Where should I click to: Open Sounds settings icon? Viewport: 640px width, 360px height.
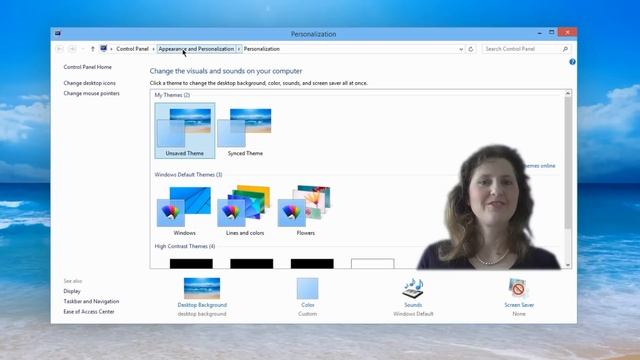click(x=413, y=289)
